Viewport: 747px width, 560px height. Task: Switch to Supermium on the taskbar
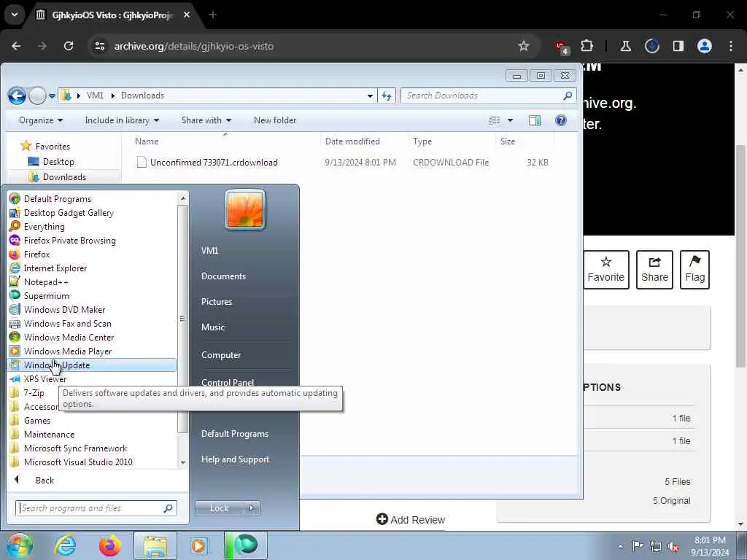(x=246, y=545)
